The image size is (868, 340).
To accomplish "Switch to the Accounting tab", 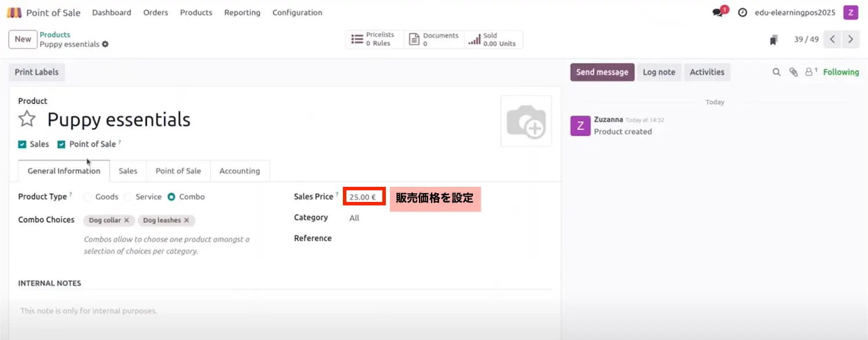I will pos(240,171).
